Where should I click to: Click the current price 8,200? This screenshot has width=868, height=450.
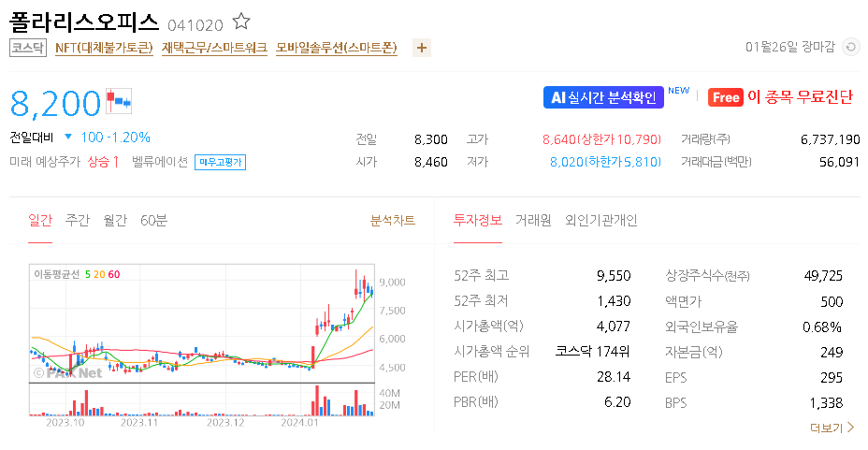tap(55, 104)
